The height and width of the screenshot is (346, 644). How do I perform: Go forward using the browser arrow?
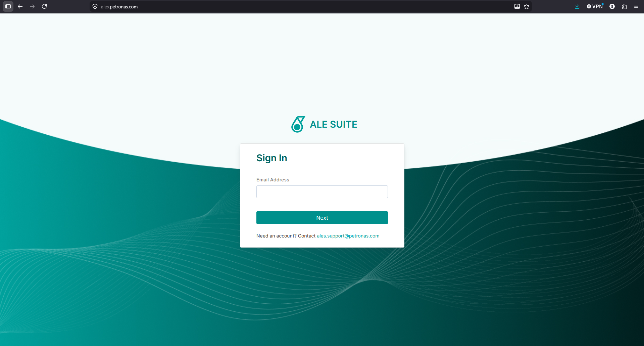pyautogui.click(x=32, y=6)
